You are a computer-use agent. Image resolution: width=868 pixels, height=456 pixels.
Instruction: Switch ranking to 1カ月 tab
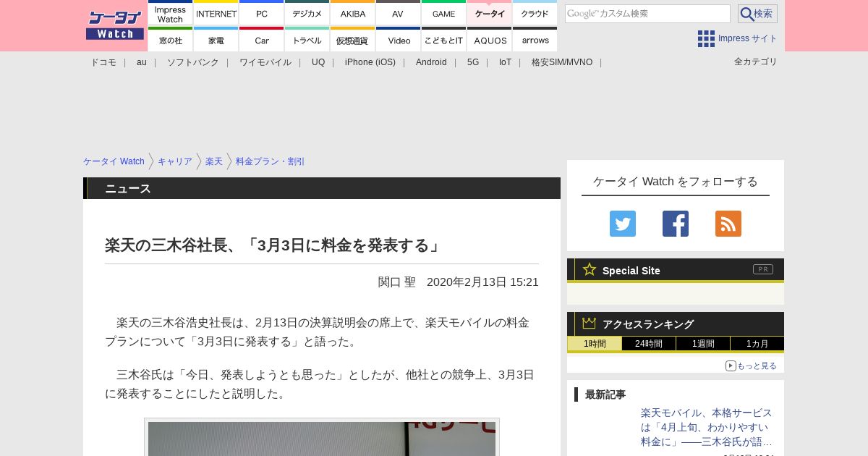[757, 344]
